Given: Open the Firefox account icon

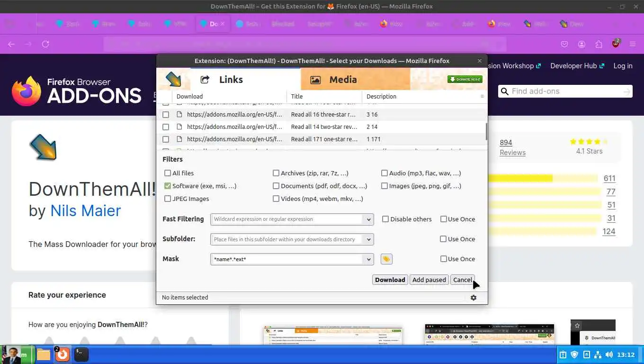Looking at the screenshot, I should click(581, 44).
